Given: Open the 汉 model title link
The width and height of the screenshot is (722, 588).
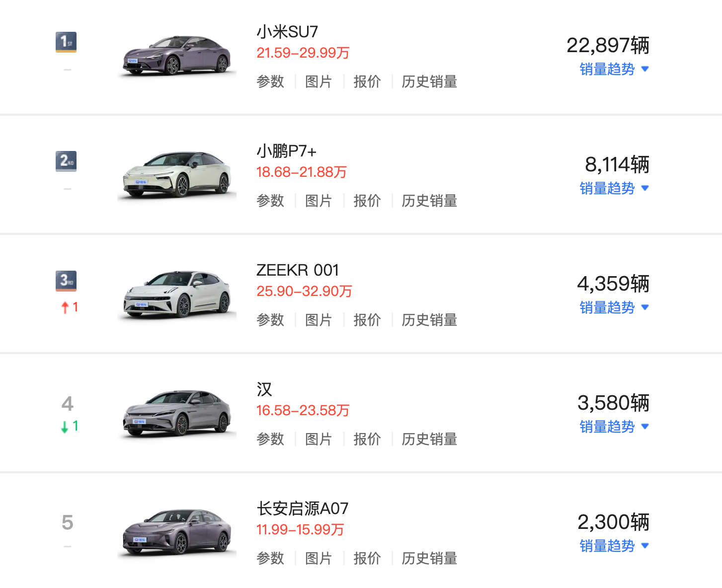Looking at the screenshot, I should click(264, 389).
